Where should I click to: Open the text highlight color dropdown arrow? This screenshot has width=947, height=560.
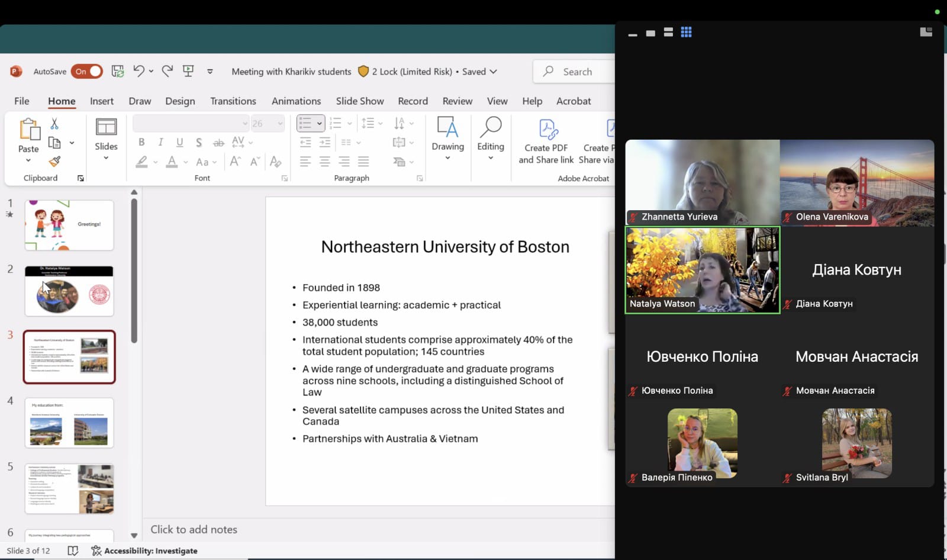pos(156,162)
